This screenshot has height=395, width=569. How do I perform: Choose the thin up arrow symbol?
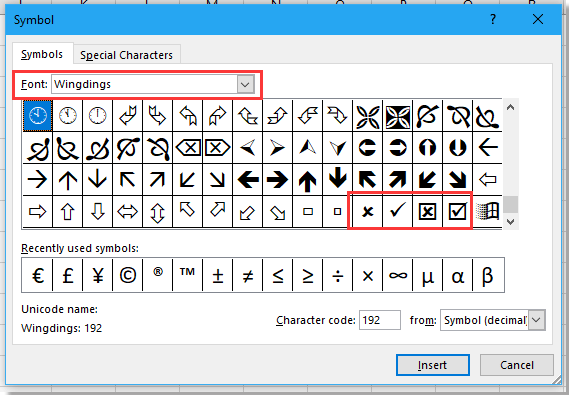pos(68,180)
